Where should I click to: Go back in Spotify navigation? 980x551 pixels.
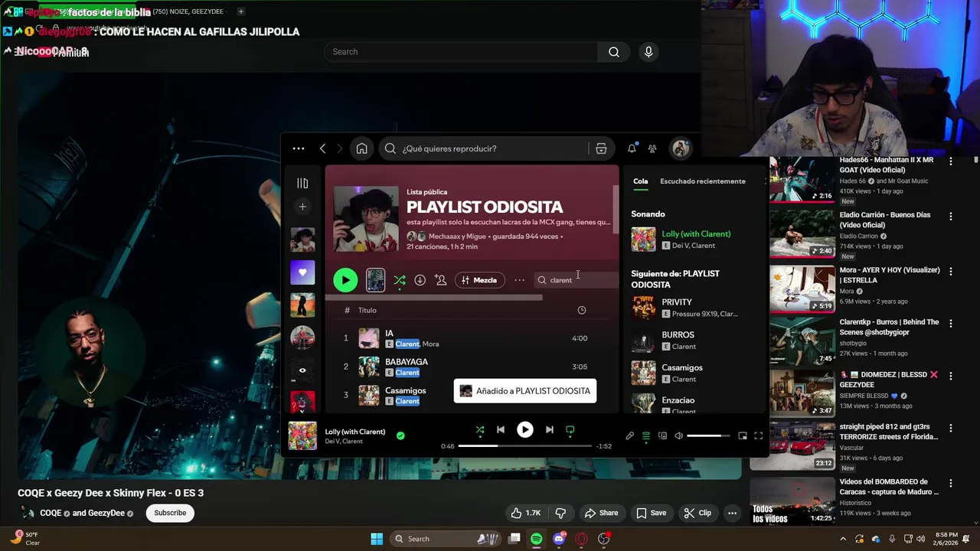tap(322, 148)
